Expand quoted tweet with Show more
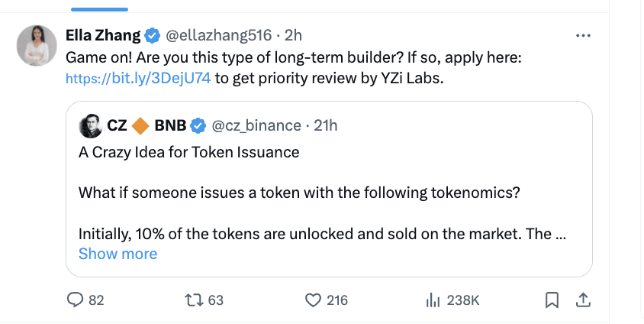 pos(118,254)
